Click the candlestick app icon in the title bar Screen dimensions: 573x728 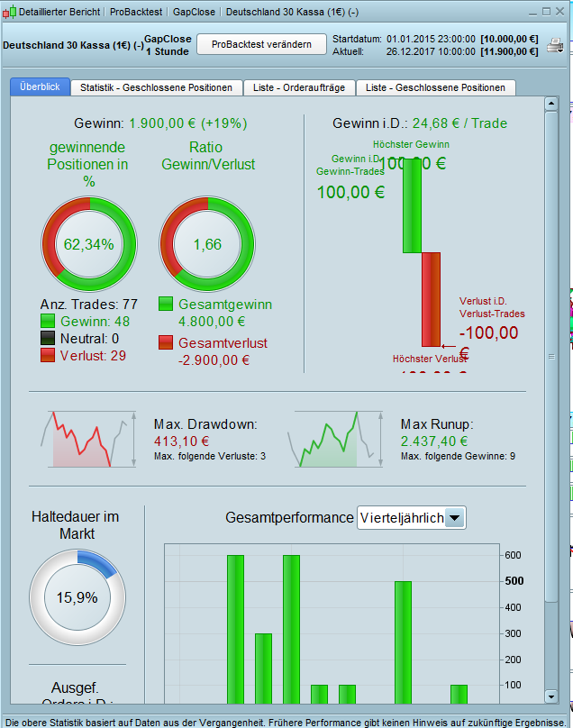point(9,12)
